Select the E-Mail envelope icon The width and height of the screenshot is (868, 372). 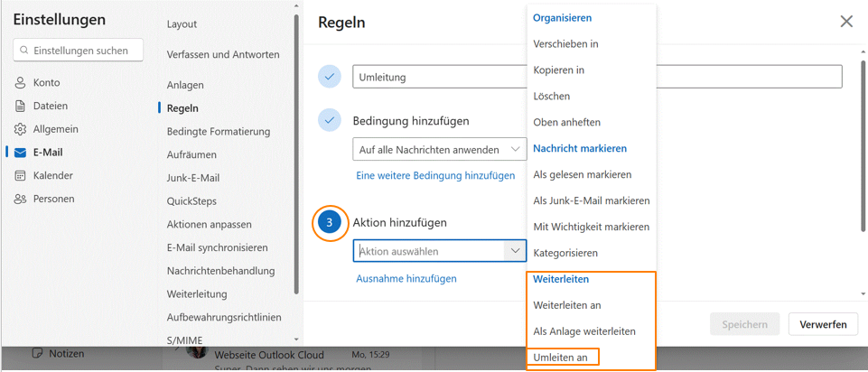pyautogui.click(x=21, y=153)
